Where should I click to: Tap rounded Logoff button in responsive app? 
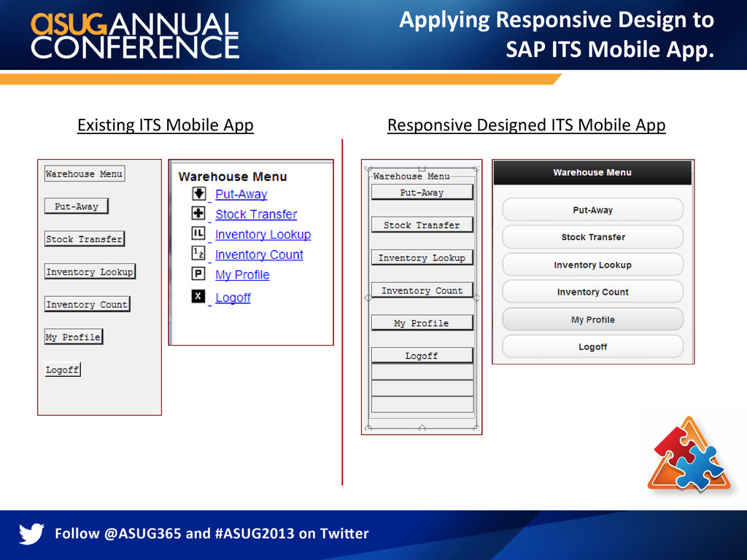tap(592, 346)
